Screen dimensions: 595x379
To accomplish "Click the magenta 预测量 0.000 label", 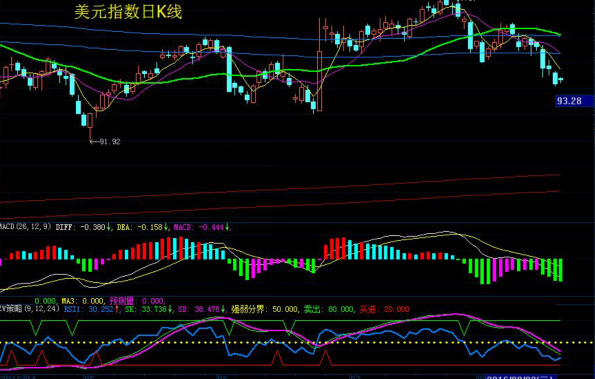I will click(x=137, y=301).
